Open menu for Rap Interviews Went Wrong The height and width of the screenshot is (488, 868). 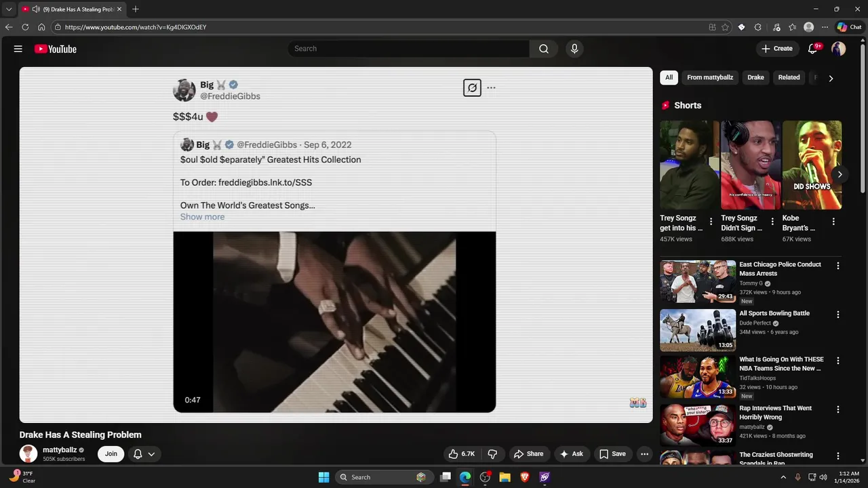(837, 409)
